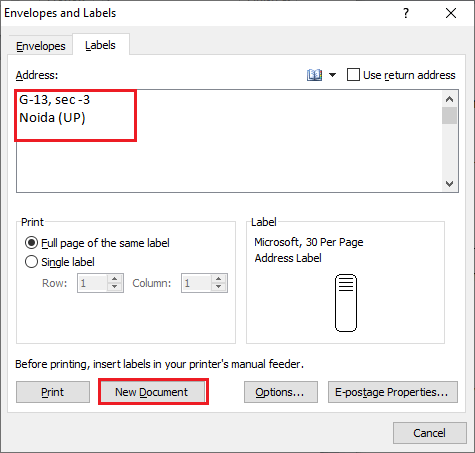Enable the Use return address checkbox
This screenshot has width=475, height=453.
[353, 75]
